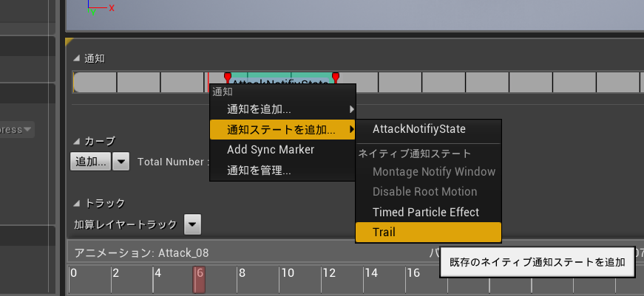
Task: Collapse the トラック section
Action: pyautogui.click(x=76, y=203)
